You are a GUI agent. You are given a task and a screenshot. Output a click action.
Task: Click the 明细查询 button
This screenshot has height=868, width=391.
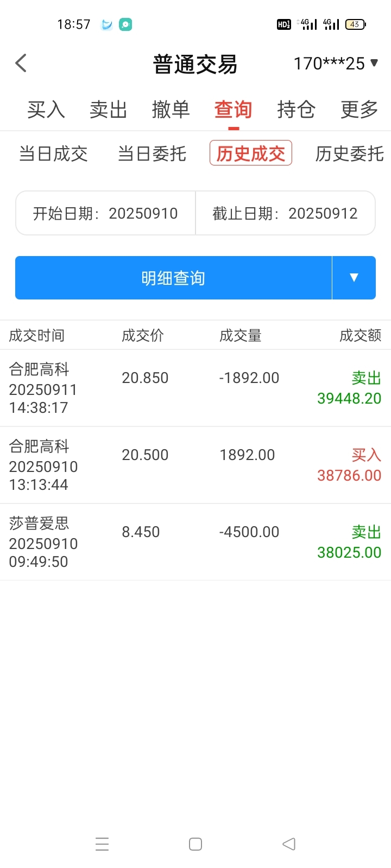(173, 278)
